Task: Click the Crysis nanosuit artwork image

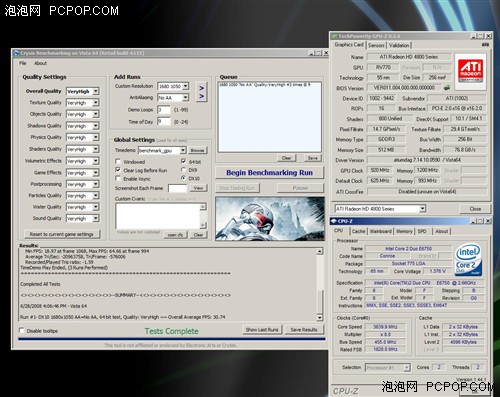Action: [270, 219]
